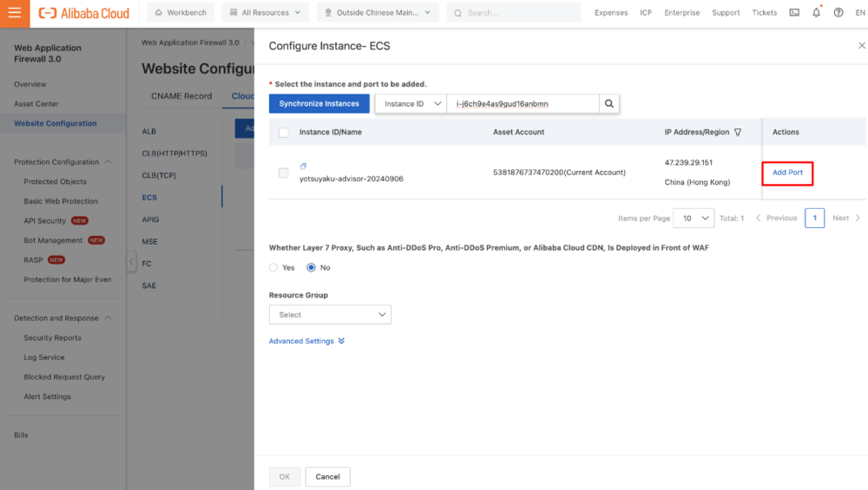Open the All Resources dropdown
This screenshot has height=490, width=868.
click(x=265, y=13)
